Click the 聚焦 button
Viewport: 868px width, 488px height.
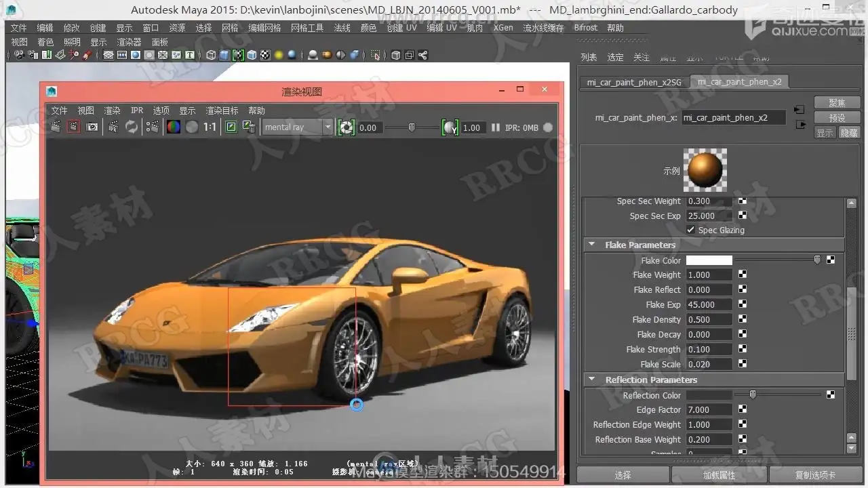pos(837,103)
